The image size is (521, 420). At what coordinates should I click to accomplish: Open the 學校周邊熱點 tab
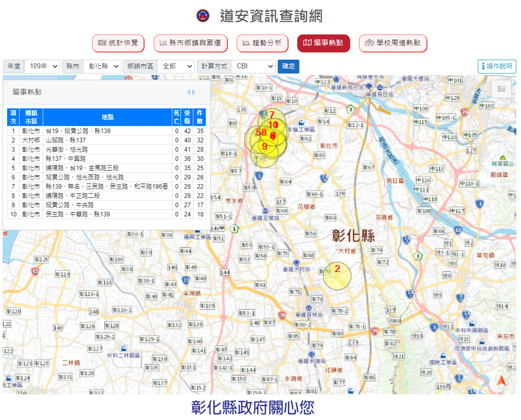[393, 43]
